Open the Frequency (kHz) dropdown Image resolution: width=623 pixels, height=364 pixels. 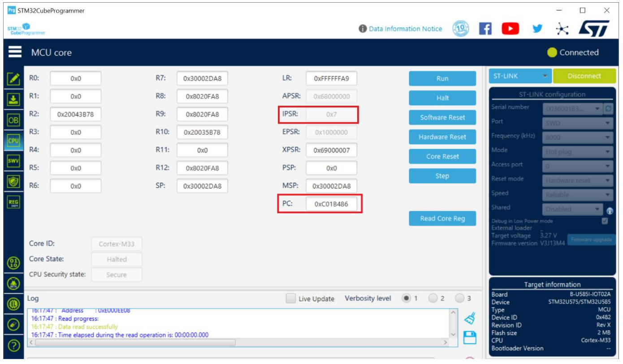(x=578, y=137)
